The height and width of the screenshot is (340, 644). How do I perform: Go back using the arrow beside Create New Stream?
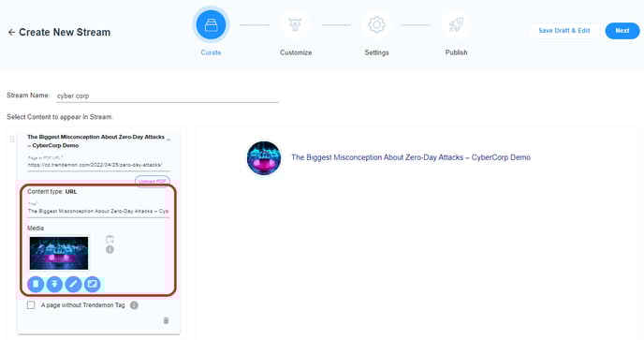tap(11, 32)
